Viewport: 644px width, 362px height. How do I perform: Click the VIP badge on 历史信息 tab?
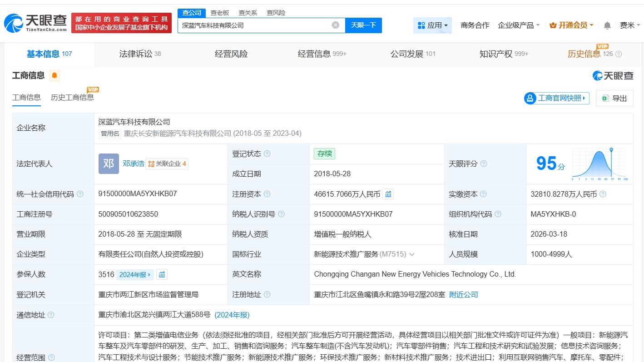pos(603,47)
